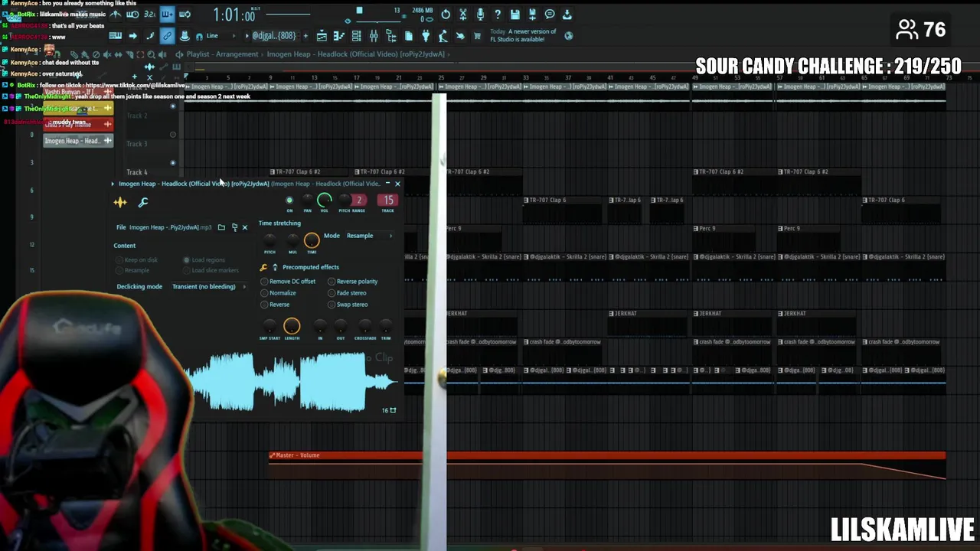Click the mixer TRACK number 15
Image resolution: width=980 pixels, height=551 pixels.
[x=388, y=201]
